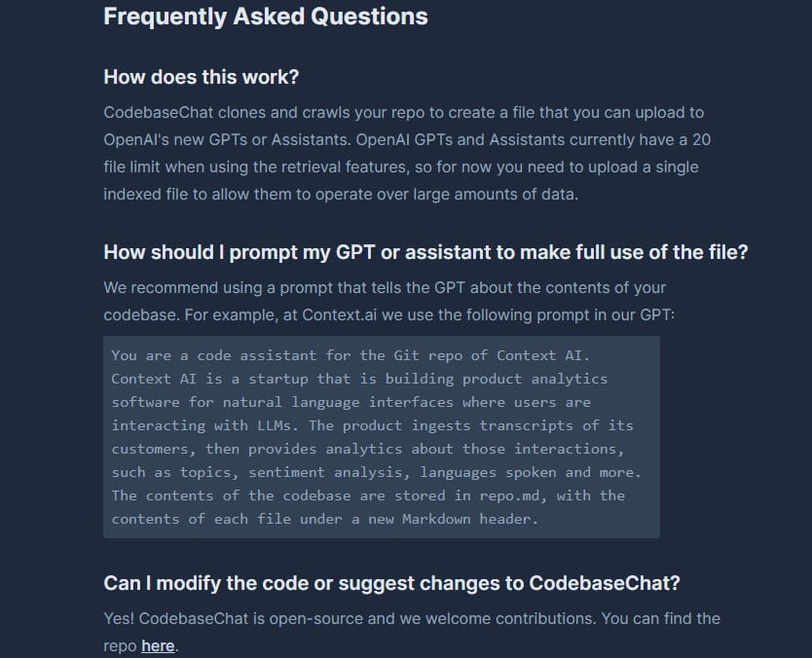Open the repo 'here' link
Screen dimensions: 812x658
click(x=158, y=646)
